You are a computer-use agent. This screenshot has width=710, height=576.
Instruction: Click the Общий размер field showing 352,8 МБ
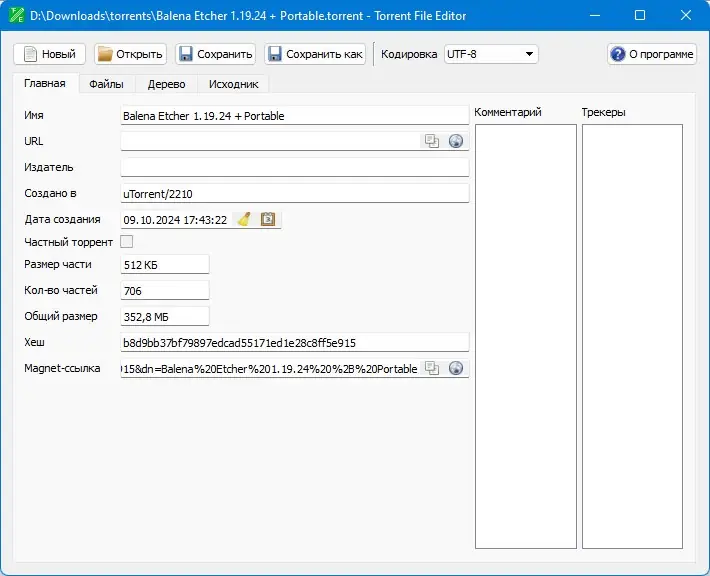tap(165, 317)
